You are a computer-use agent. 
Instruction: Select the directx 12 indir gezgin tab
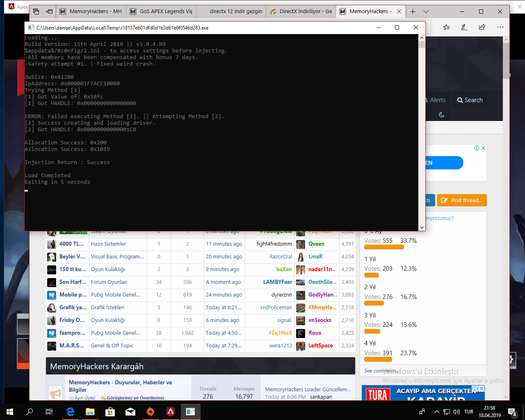coord(231,11)
